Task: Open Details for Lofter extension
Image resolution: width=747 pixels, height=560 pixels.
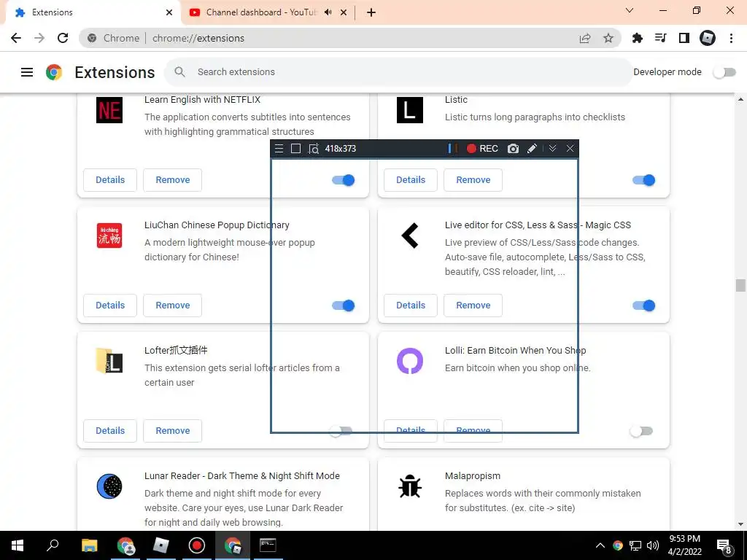Action: (x=110, y=430)
